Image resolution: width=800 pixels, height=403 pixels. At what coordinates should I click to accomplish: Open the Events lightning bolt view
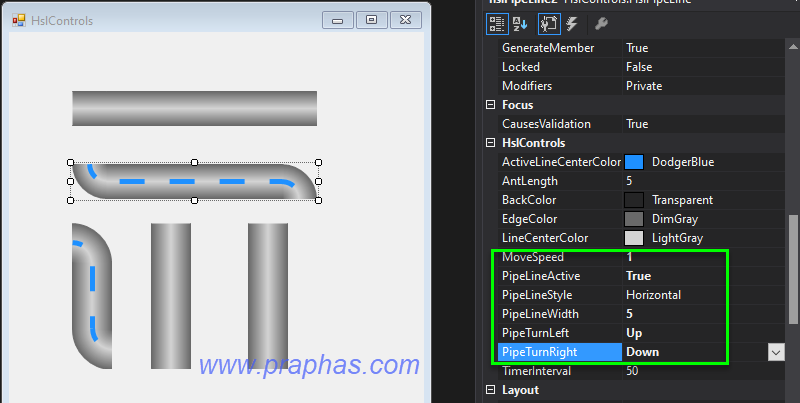pos(571,23)
